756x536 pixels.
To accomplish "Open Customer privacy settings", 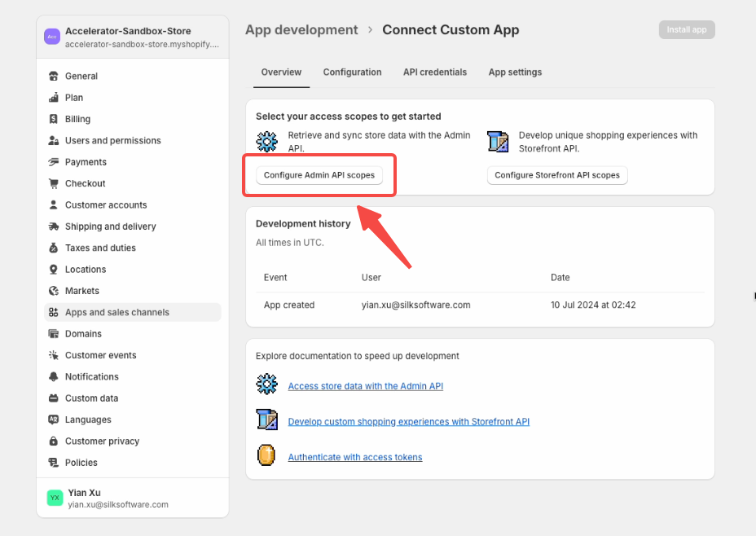I will coord(133,441).
